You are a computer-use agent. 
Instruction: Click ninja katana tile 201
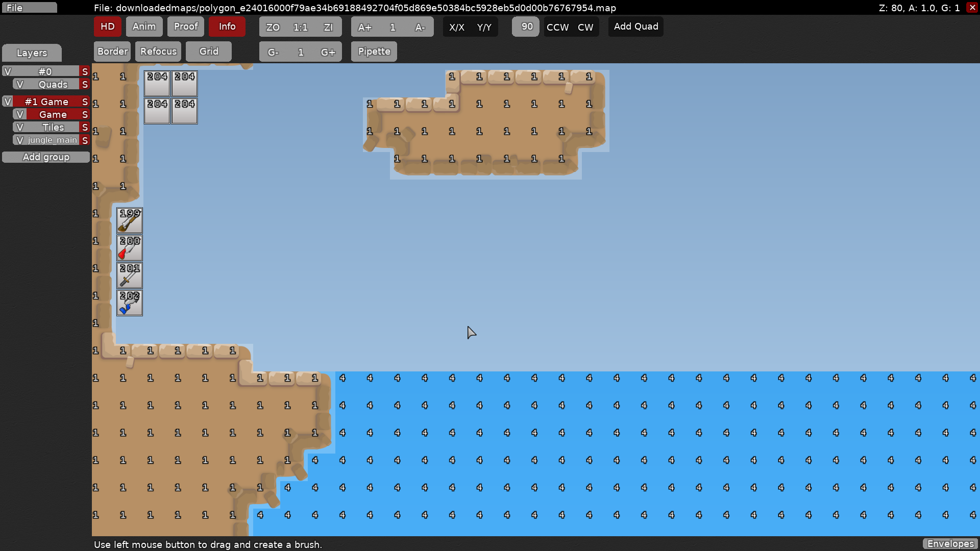[130, 275]
